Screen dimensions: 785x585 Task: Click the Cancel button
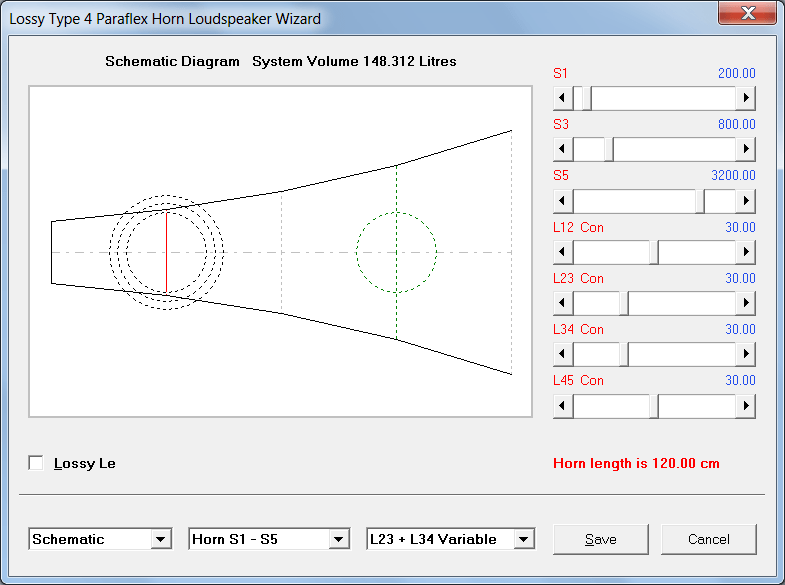[709, 539]
